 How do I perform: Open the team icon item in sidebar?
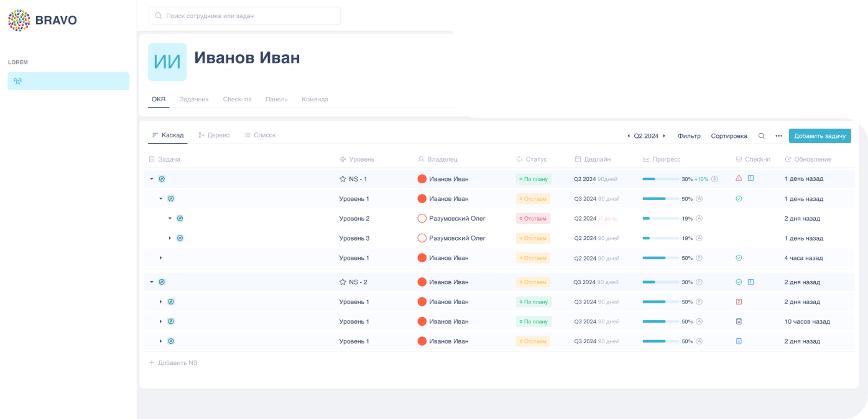pos(68,81)
